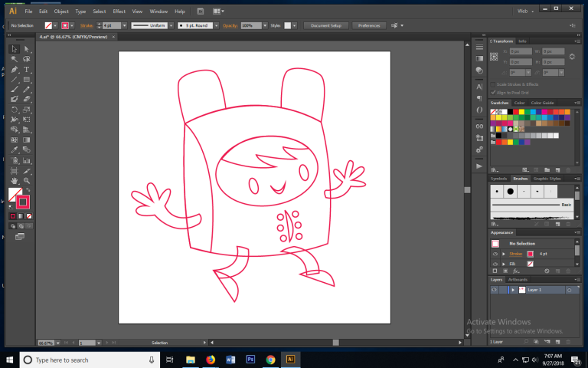Switch to the Color Guide tab
588x368 pixels.
pos(543,103)
